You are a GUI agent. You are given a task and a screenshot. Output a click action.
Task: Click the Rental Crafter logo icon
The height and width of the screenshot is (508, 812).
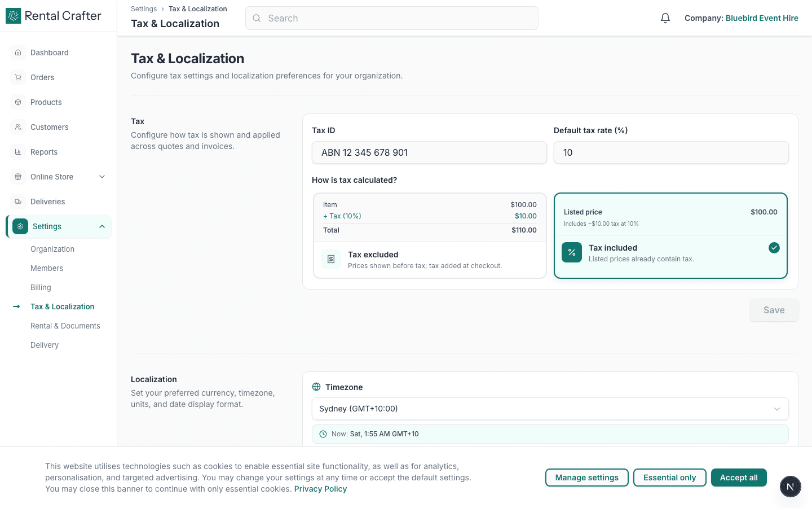click(x=13, y=16)
